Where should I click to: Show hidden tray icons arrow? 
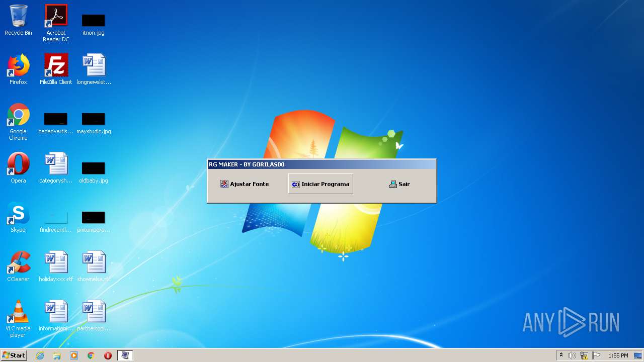pos(561,355)
